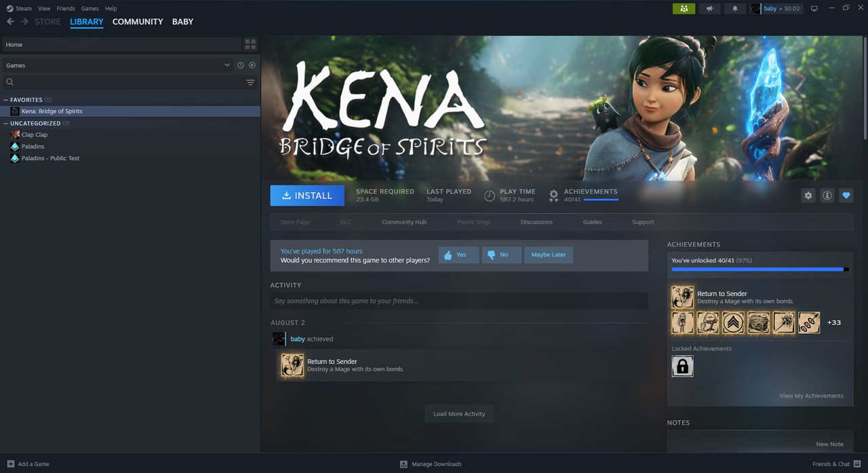The height and width of the screenshot is (473, 868).
Task: Click the INSTALL button
Action: coord(307,195)
